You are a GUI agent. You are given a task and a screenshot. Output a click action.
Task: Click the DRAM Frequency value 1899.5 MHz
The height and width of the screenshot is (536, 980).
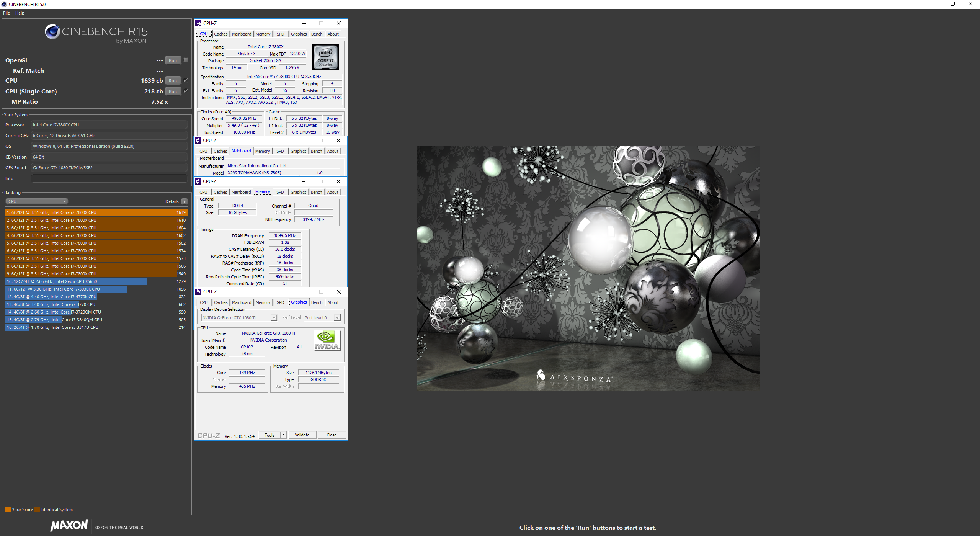pyautogui.click(x=285, y=236)
